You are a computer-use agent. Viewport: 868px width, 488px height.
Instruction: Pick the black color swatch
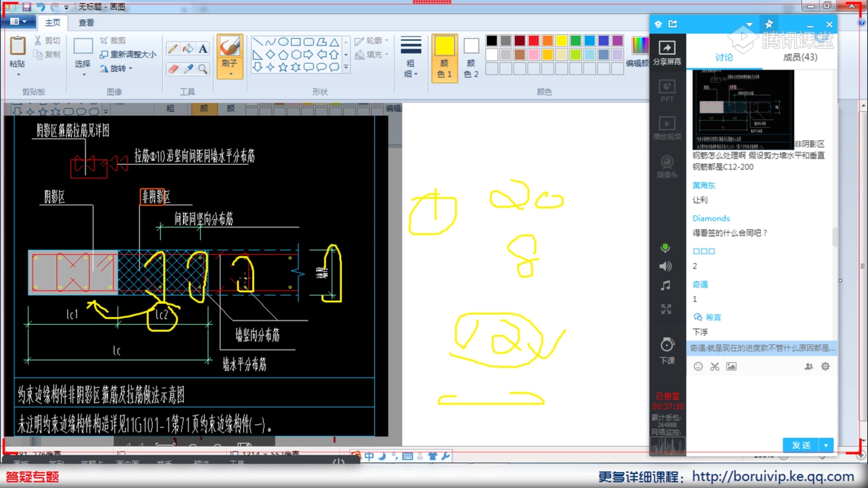click(x=492, y=41)
